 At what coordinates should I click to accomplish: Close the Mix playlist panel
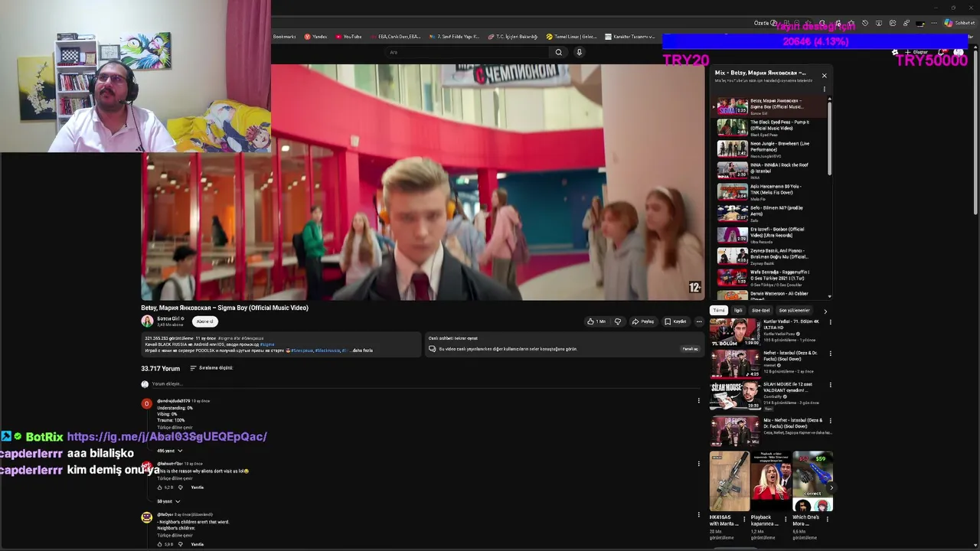pos(825,76)
